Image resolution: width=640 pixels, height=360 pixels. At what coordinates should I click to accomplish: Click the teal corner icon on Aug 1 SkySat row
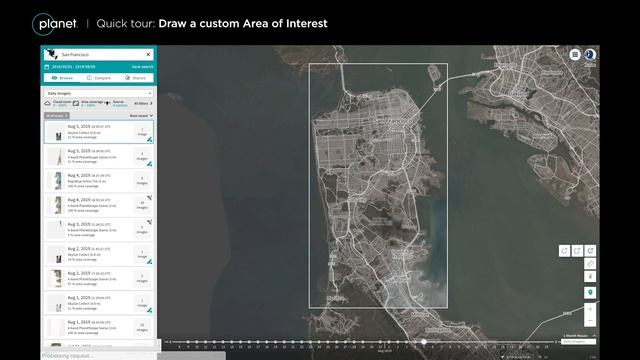point(150,311)
